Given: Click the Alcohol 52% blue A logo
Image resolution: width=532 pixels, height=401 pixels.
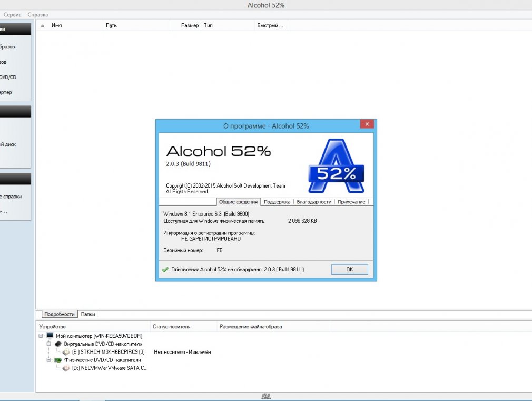Looking at the screenshot, I should tap(336, 165).
